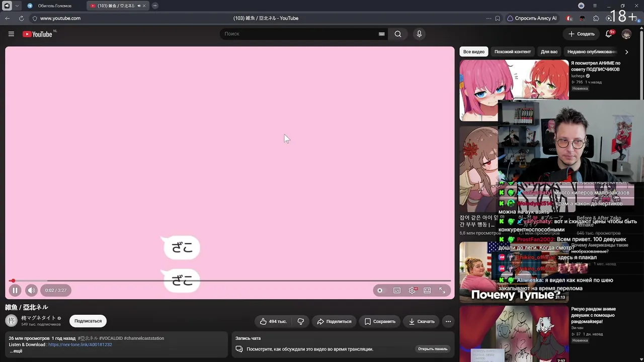Start voice search with the microphone
Screen dimensions: 644x362
tap(419, 34)
